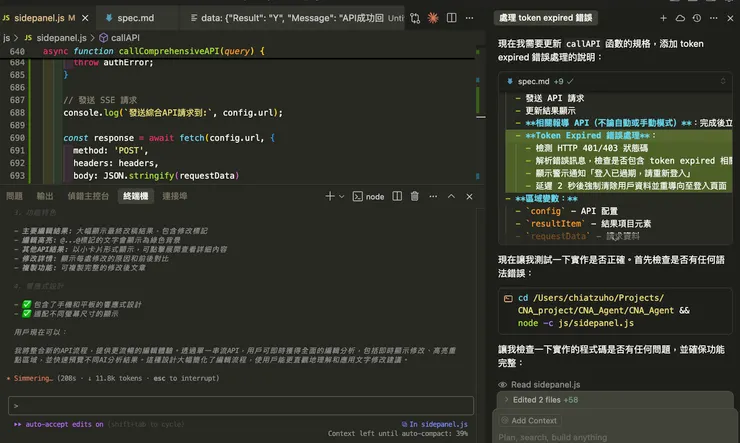This screenshot has height=443, width=740.
Task: Click the orange Claude starburst icon
Action: click(x=433, y=18)
